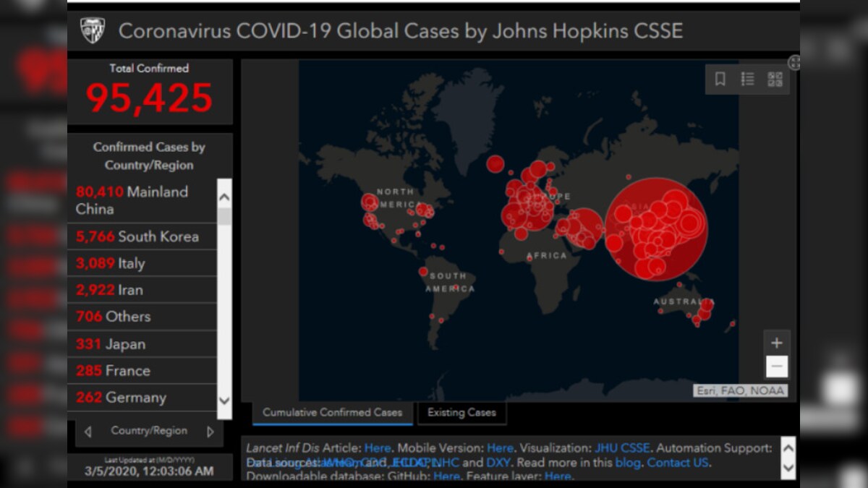Click the fullscreen expand icon above the map

(x=793, y=63)
